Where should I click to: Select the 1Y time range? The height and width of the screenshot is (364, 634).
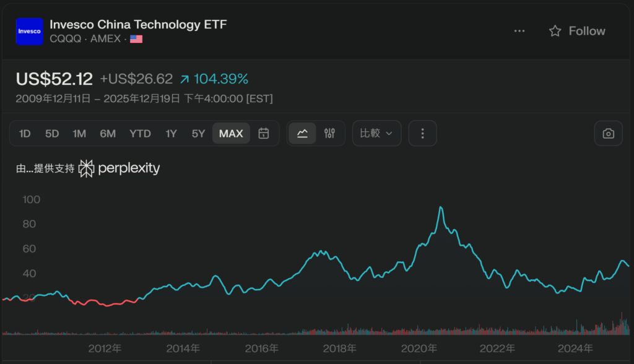click(172, 133)
